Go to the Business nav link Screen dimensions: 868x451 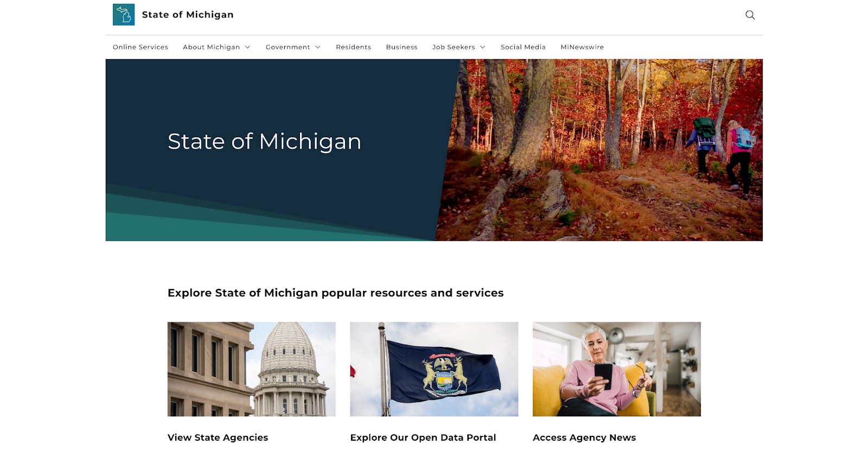pyautogui.click(x=401, y=47)
